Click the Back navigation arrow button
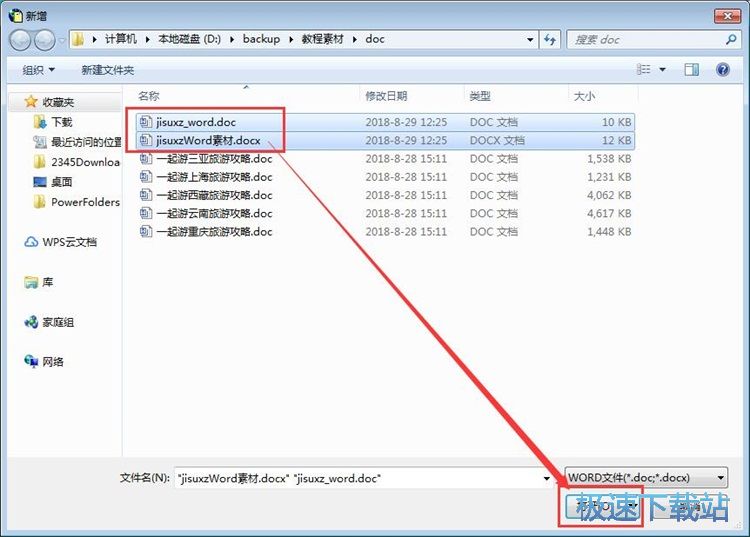This screenshot has height=537, width=750. pyautogui.click(x=21, y=40)
